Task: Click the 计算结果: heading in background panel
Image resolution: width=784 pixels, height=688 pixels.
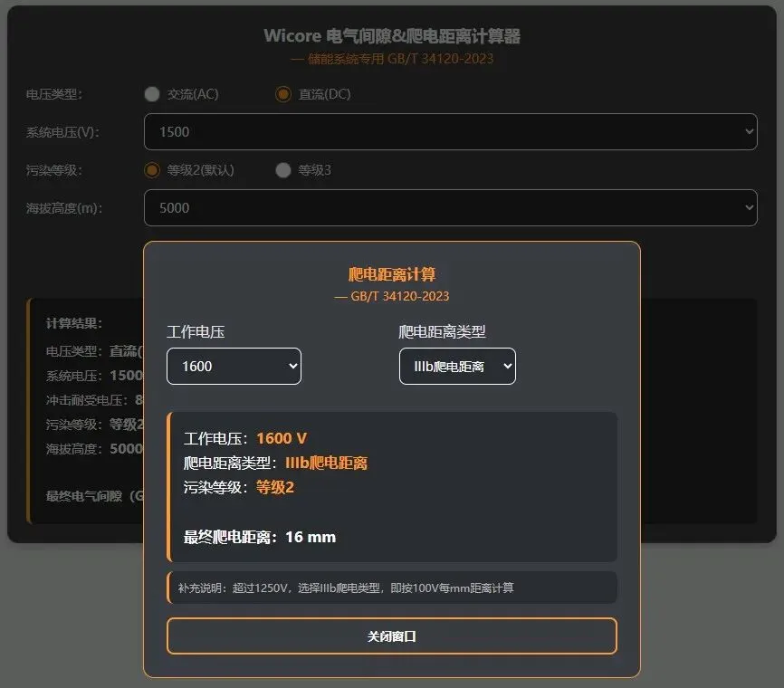Action: tap(74, 323)
